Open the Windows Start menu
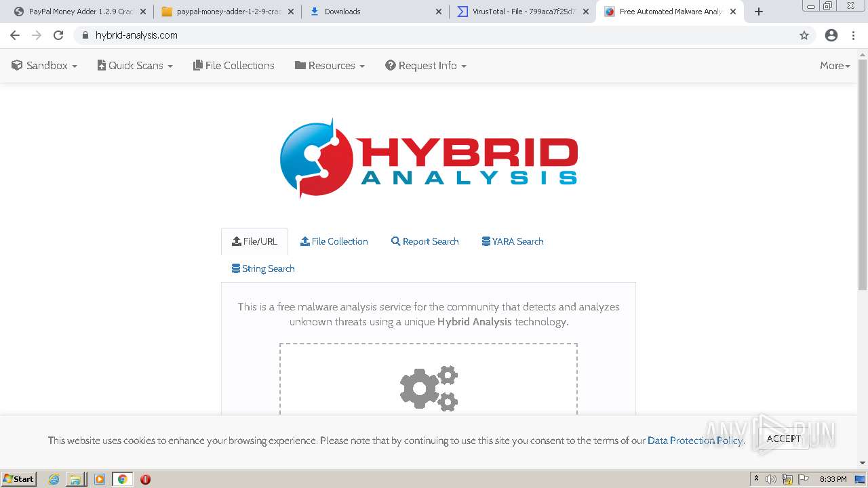 click(19, 479)
